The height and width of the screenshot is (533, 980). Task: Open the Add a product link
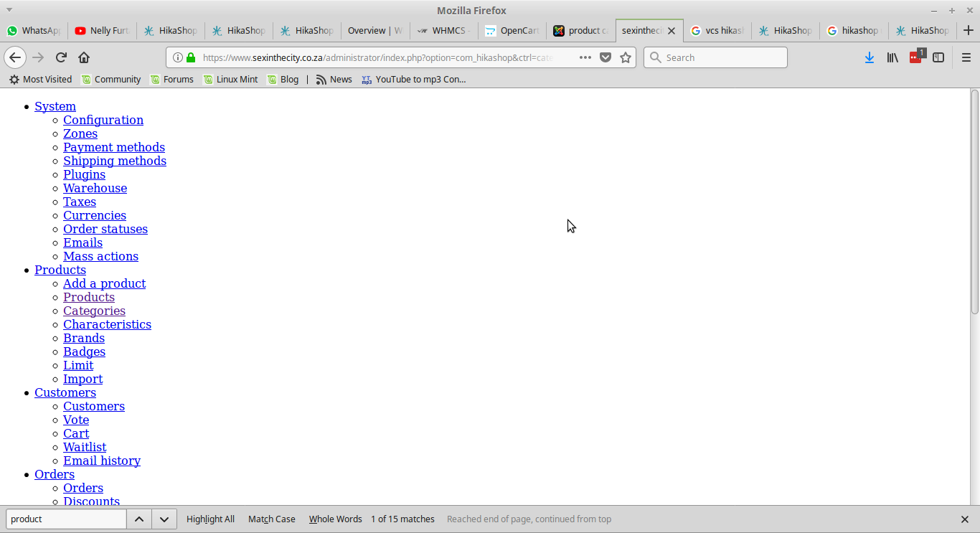tap(104, 283)
